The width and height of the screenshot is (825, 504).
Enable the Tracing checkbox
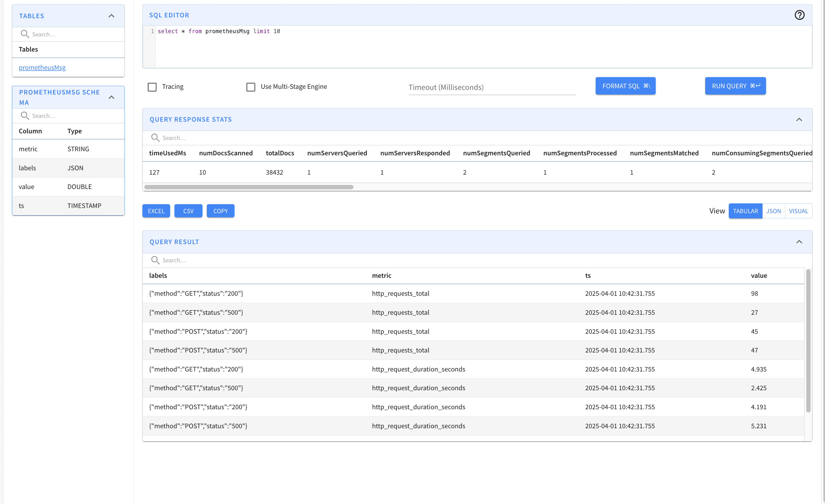pos(152,87)
